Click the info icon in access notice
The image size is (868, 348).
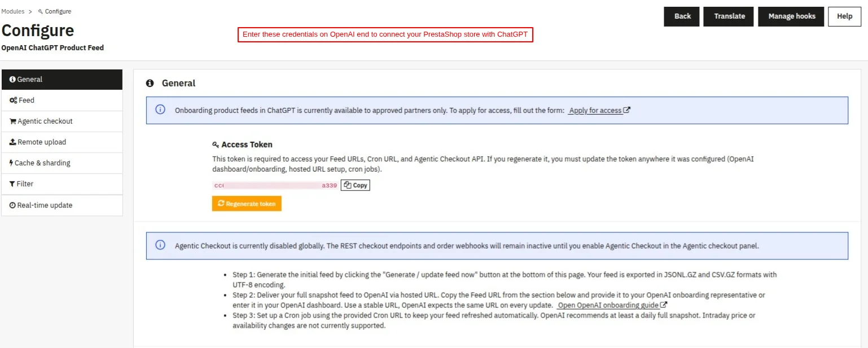(x=160, y=110)
